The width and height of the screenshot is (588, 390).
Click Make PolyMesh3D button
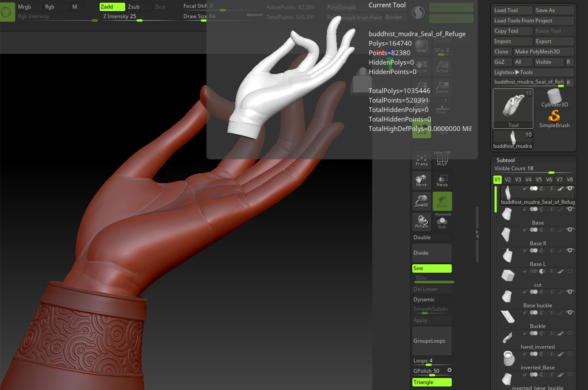pos(544,52)
